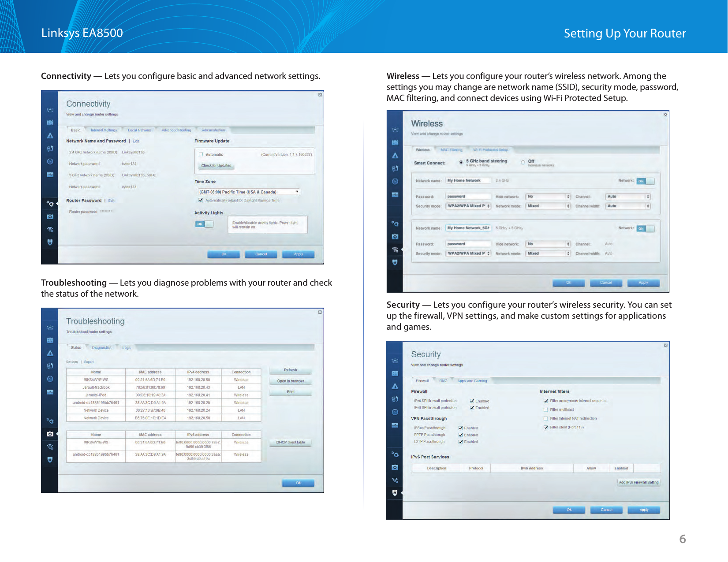Viewport: 728px width, 562px height.
Task: Switch to Advanced Routing tab
Action: pos(176,130)
